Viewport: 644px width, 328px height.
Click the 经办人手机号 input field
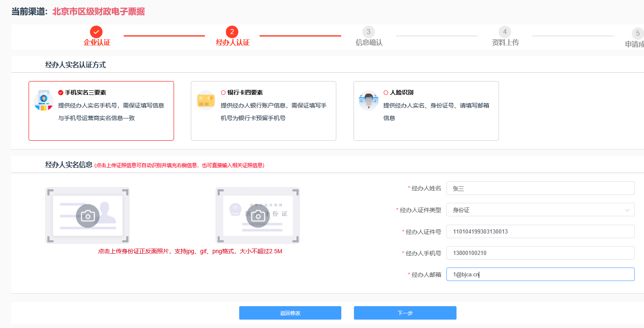[540, 253]
